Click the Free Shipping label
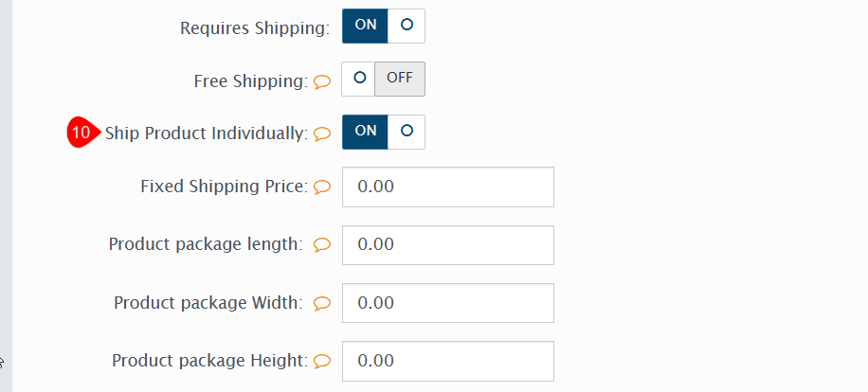Image resolution: width=868 pixels, height=392 pixels. pos(250,81)
